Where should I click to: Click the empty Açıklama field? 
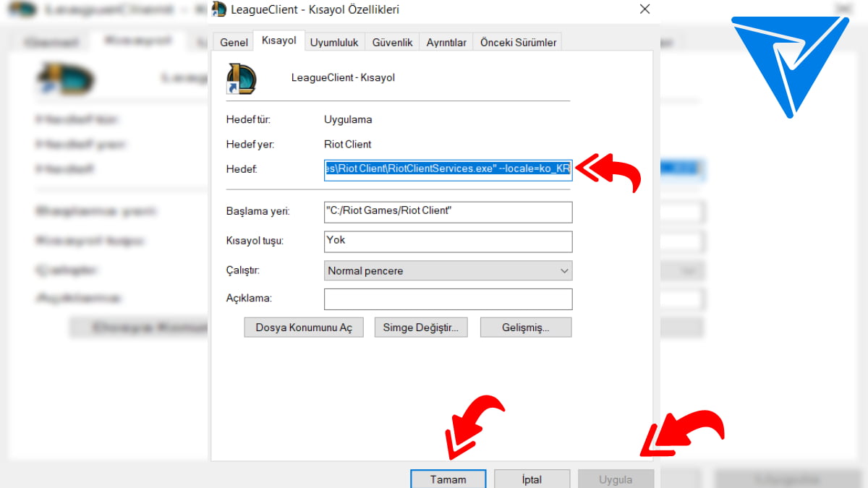pyautogui.click(x=448, y=299)
